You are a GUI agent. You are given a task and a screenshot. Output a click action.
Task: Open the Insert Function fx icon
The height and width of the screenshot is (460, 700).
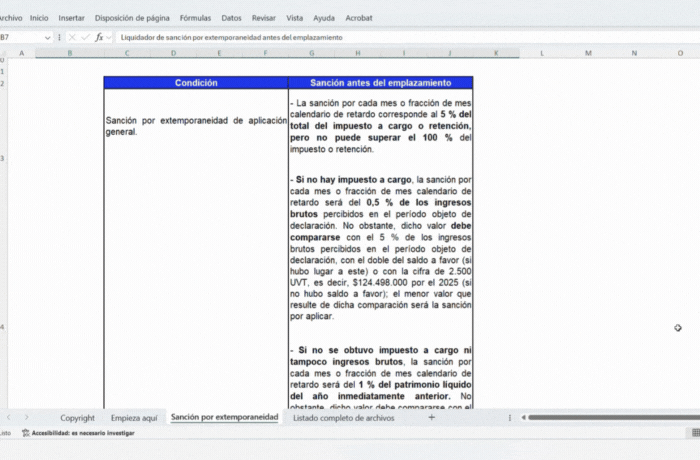click(99, 38)
